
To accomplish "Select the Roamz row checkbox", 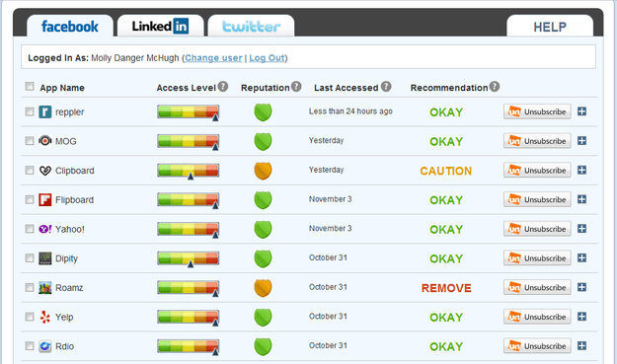I will [30, 287].
